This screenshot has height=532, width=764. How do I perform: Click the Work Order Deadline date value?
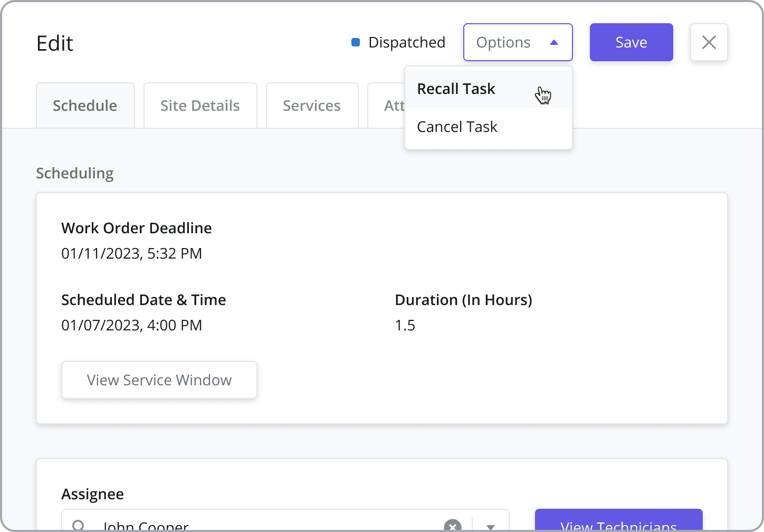(x=131, y=253)
